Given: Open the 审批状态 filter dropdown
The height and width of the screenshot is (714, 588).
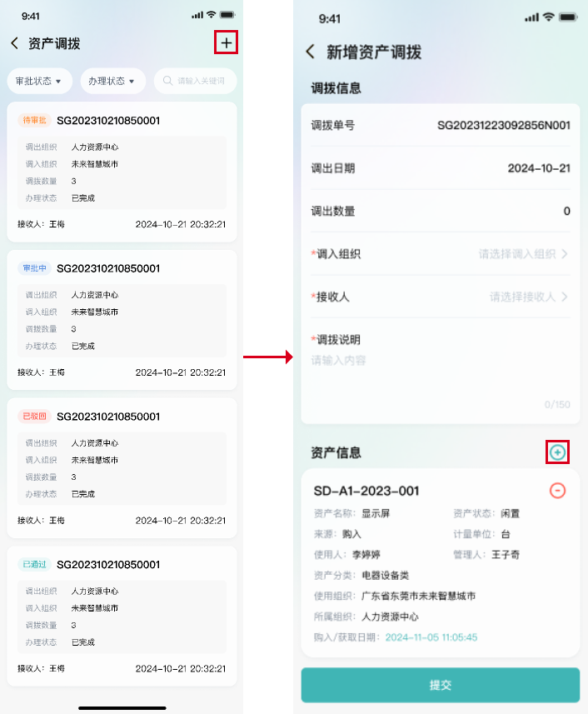Looking at the screenshot, I should pos(39,81).
